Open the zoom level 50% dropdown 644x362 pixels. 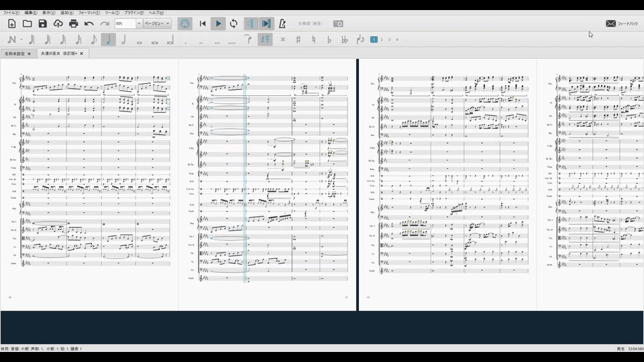click(139, 23)
